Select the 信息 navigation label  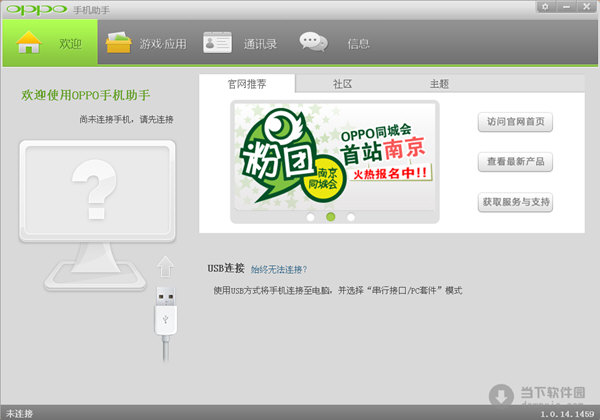(359, 44)
